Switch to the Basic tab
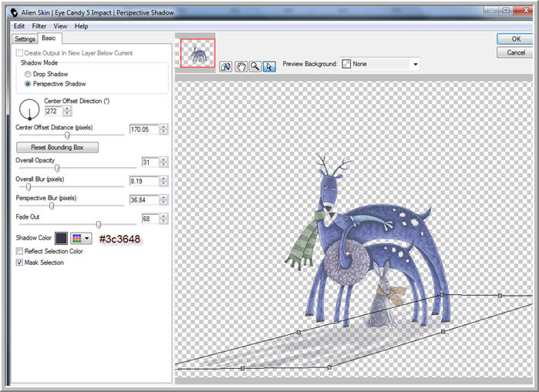539x392 pixels. coord(49,38)
